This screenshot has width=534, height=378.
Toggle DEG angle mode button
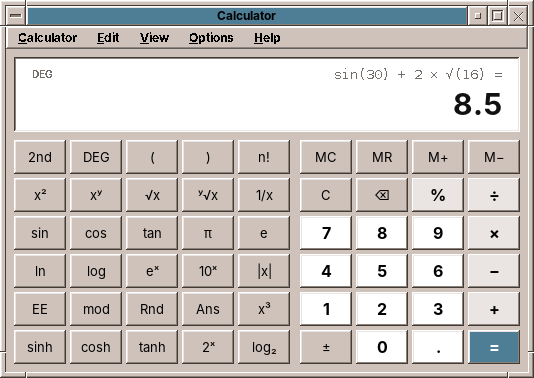click(x=96, y=157)
